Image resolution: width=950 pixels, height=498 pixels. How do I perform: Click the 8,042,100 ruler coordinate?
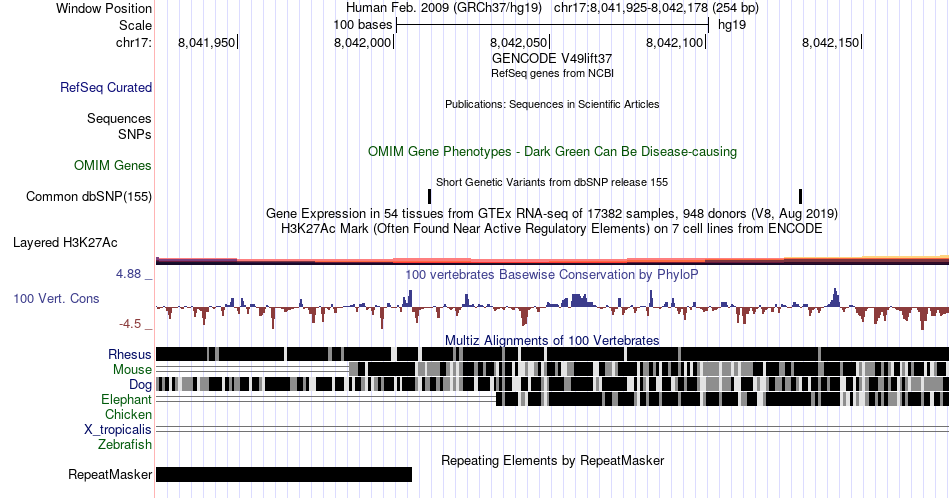[674, 42]
